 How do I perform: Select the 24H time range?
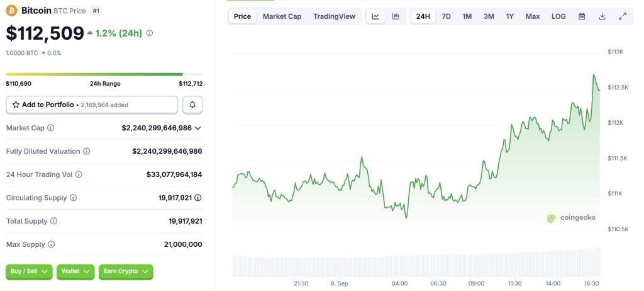click(423, 16)
